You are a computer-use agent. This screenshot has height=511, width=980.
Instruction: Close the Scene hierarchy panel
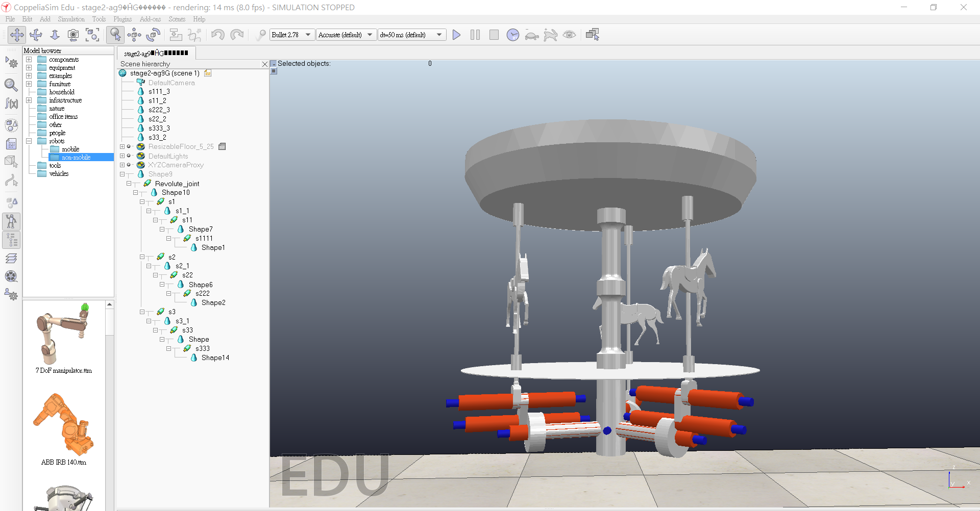click(x=264, y=64)
